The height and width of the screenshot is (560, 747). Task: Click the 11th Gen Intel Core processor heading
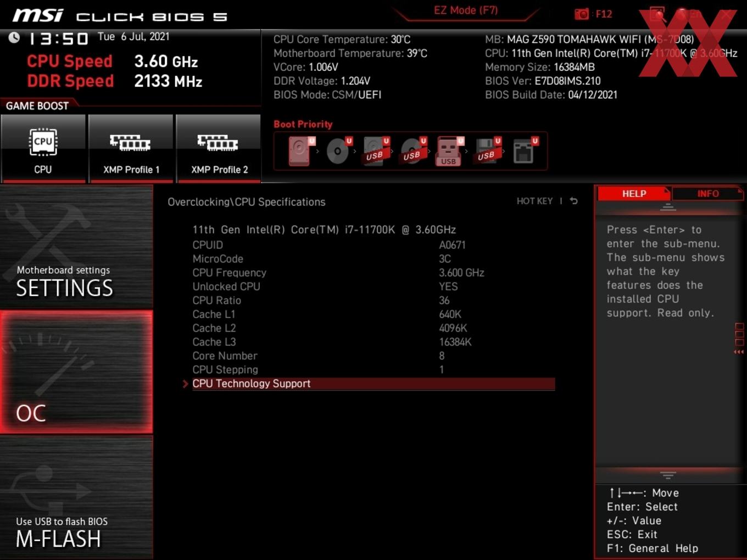pos(324,229)
